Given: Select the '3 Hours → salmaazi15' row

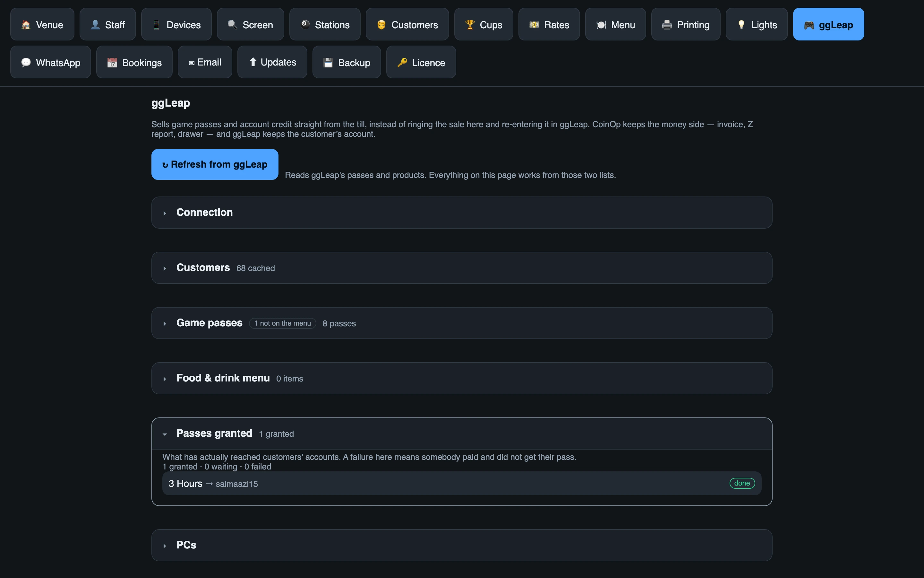Looking at the screenshot, I should (462, 483).
